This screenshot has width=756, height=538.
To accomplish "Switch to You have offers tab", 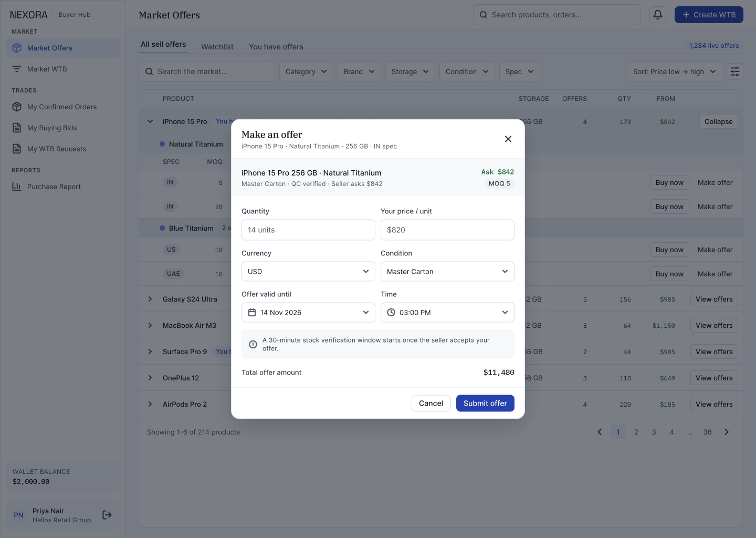I will (x=276, y=47).
